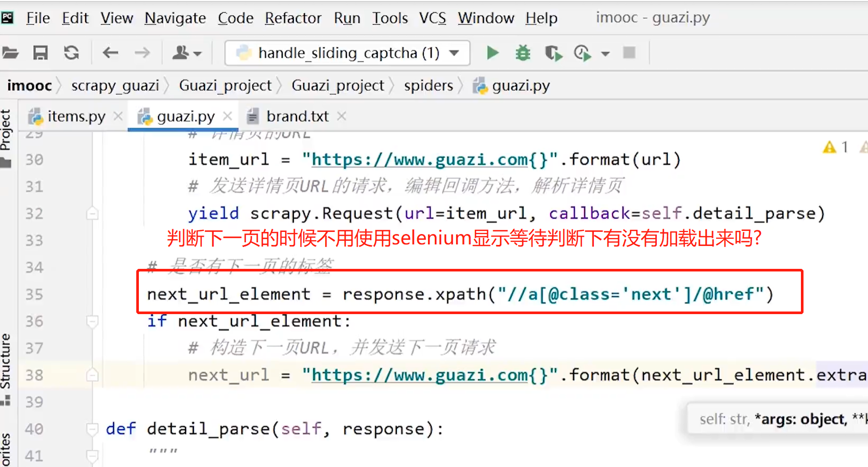Image resolution: width=868 pixels, height=467 pixels.
Task: Open the Help menu
Action: tap(541, 18)
